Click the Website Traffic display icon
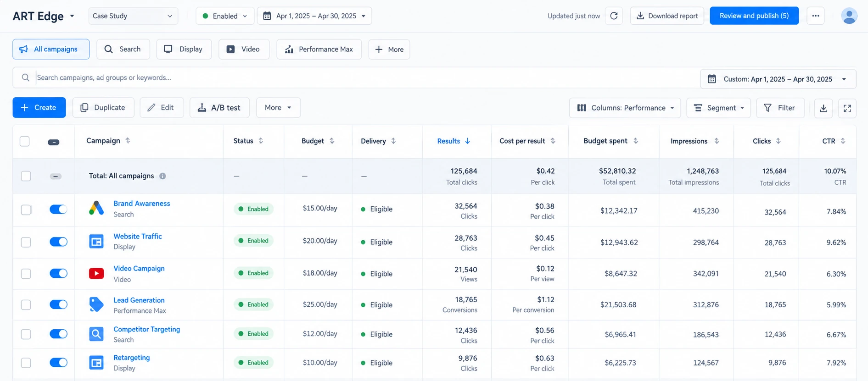 point(96,241)
